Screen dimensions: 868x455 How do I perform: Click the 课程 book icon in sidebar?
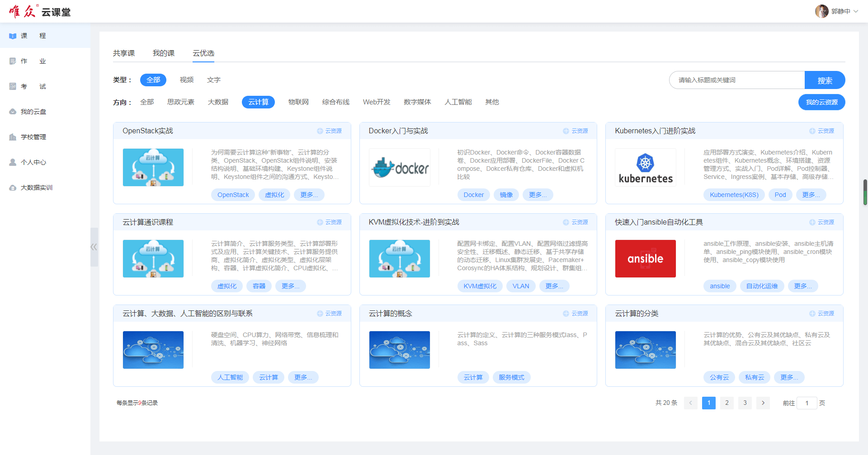click(13, 36)
